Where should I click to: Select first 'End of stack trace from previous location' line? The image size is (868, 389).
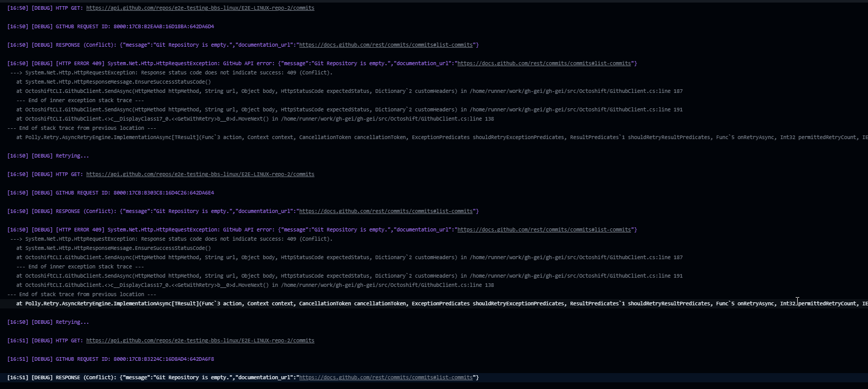[82, 128]
